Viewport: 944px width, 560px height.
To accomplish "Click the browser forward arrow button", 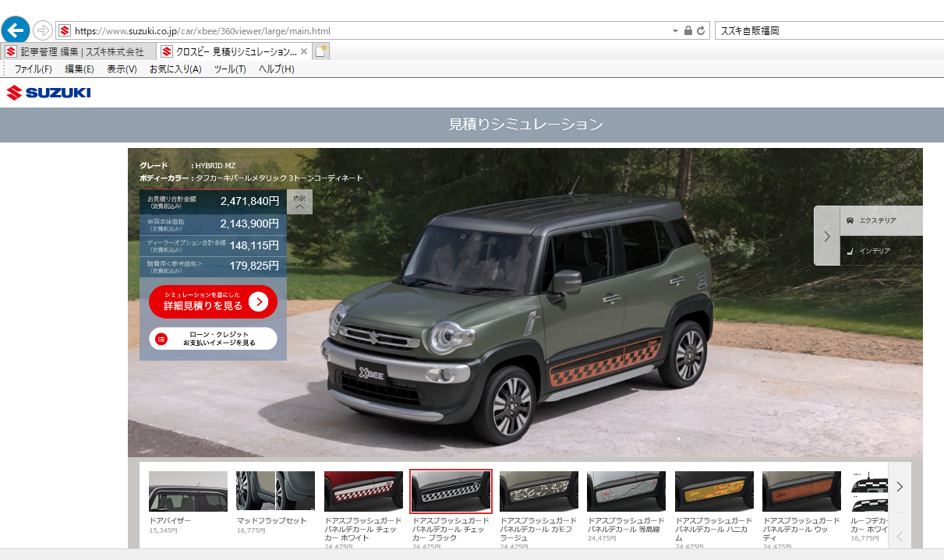I will coord(43,30).
